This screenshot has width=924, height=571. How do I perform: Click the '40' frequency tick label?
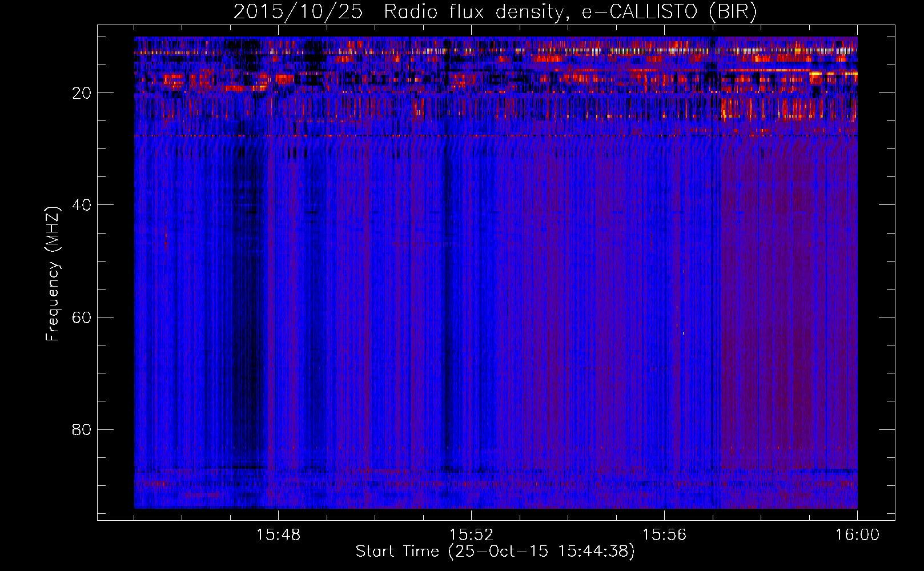pos(82,205)
